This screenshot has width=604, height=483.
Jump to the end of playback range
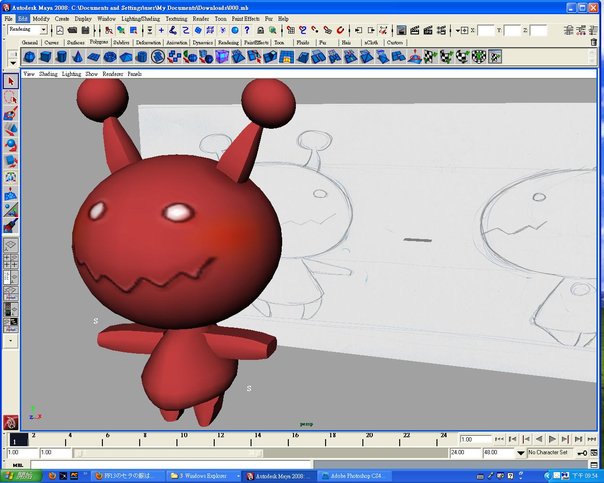tap(593, 439)
